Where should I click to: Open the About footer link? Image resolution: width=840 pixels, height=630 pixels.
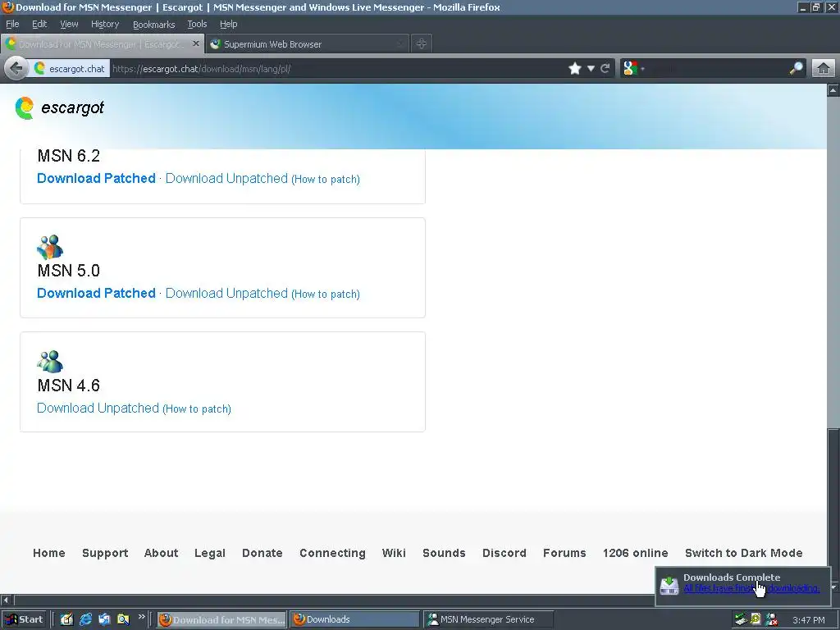coord(162,553)
